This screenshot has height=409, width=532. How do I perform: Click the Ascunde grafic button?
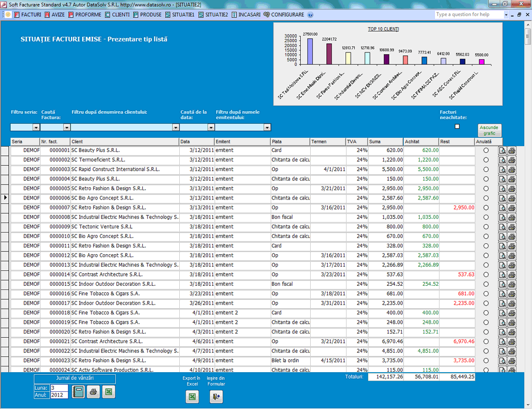[x=489, y=130]
